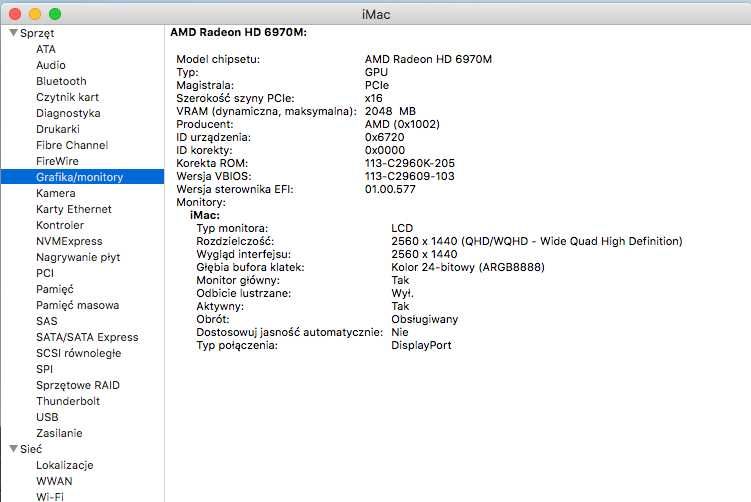Collapse the Sieć section triangle
Image resolution: width=751 pixels, height=502 pixels.
tap(13, 448)
